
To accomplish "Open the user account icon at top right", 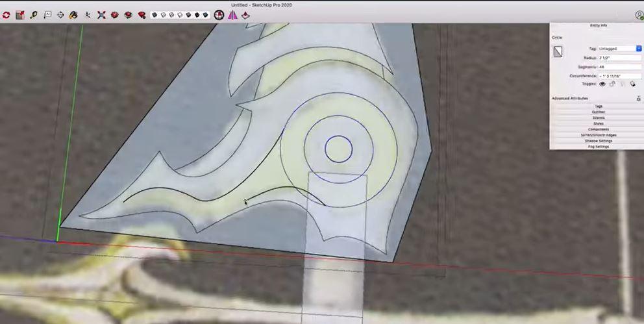I will point(639,15).
